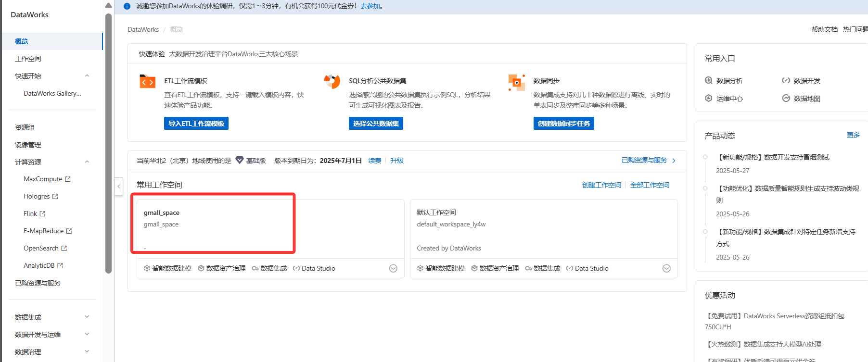Select 概览 in the sidebar
Screen dimensions: 868x362
pos(51,41)
